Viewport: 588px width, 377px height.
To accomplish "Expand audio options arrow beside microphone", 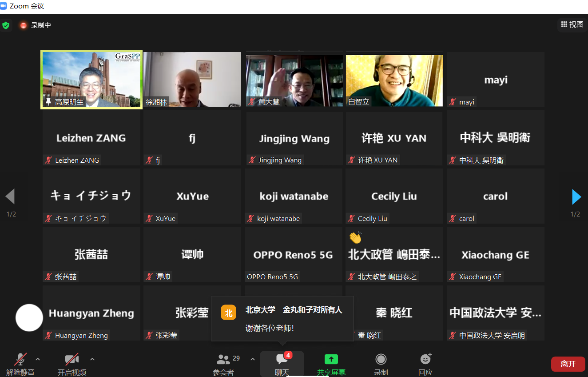I will click(38, 359).
